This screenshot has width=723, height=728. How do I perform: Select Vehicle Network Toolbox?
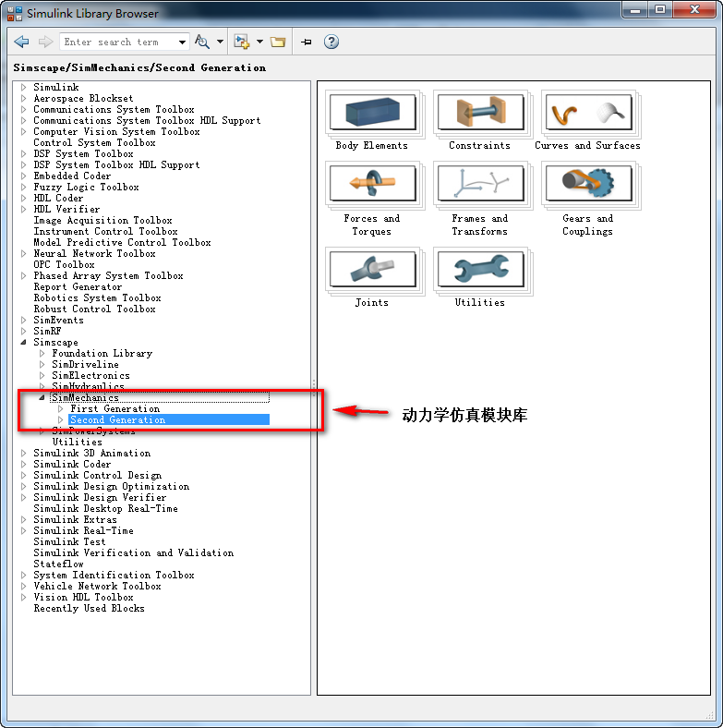coord(98,587)
